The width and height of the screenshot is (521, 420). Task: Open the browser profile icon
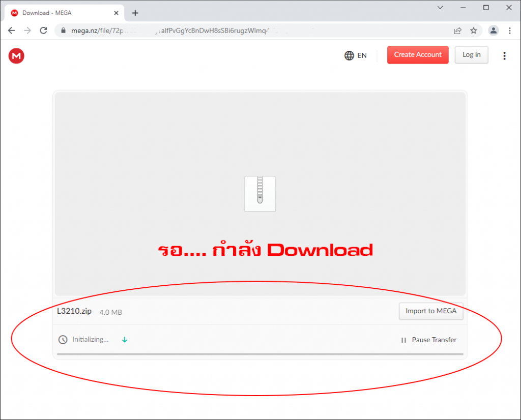[x=493, y=31]
